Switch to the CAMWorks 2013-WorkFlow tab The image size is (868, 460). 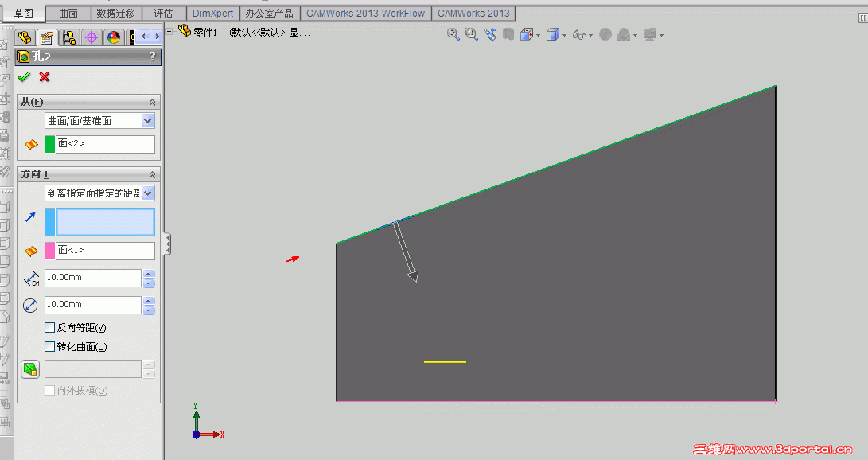pos(365,14)
